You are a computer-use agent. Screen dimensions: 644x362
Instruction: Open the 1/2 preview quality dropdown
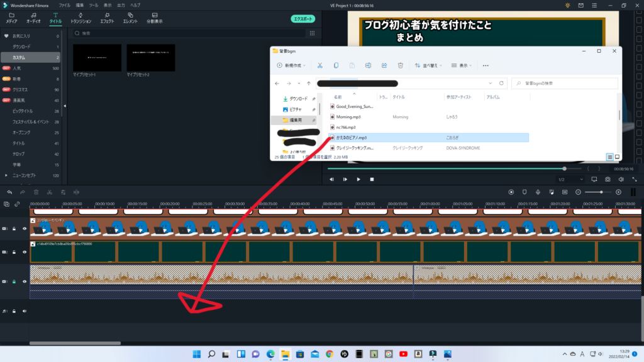(x=570, y=179)
